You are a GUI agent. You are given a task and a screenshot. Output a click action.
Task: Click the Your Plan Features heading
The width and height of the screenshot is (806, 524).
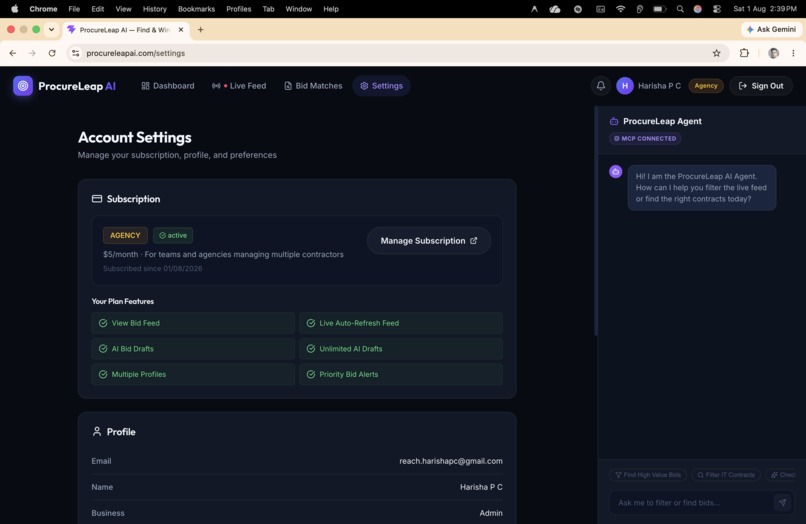(x=122, y=301)
